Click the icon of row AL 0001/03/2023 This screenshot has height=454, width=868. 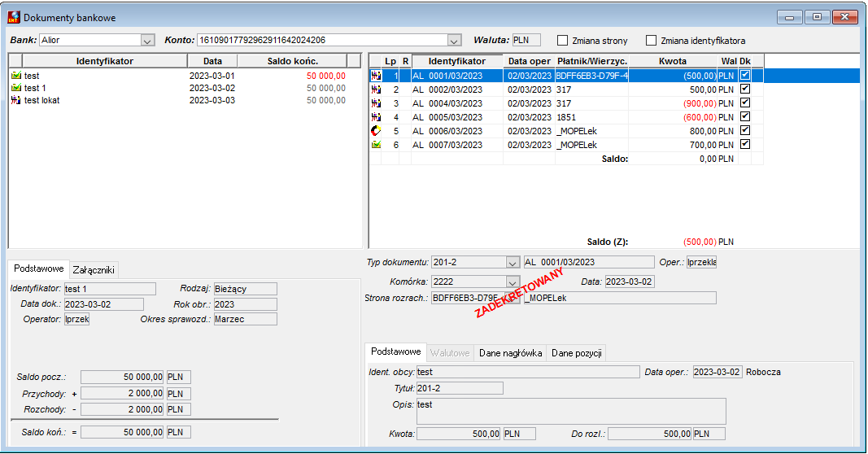[376, 76]
